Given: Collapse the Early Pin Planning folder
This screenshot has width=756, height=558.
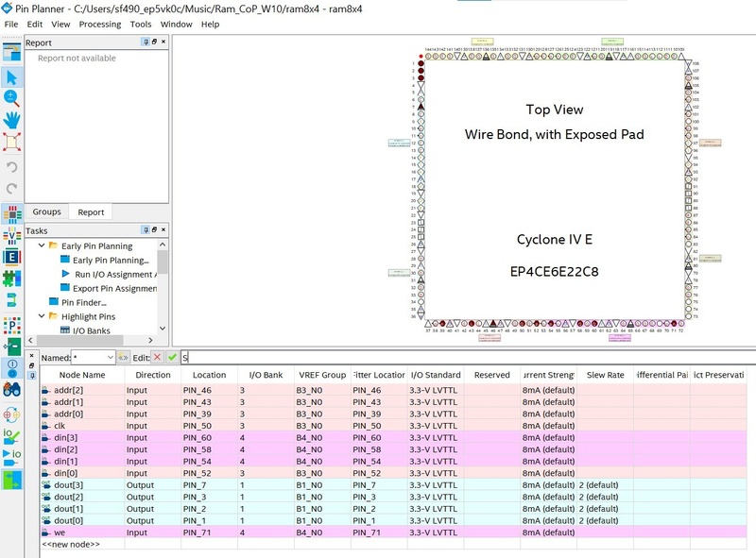Looking at the screenshot, I should coord(42,245).
